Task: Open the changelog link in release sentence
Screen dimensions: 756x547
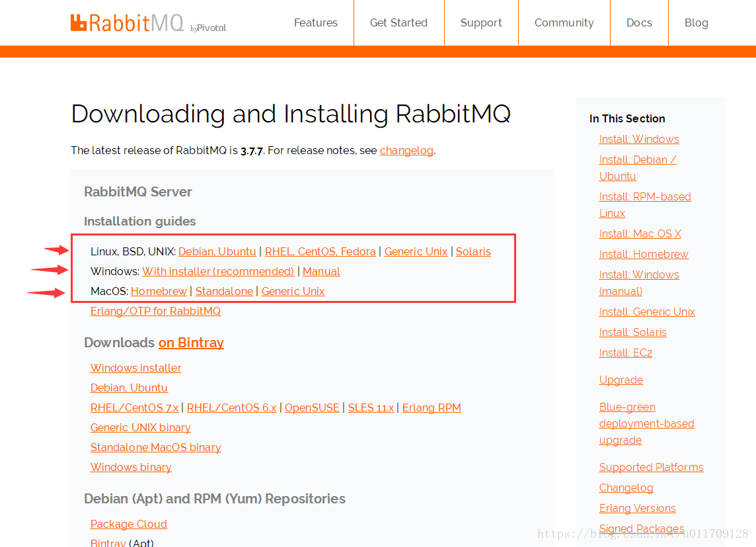Action: click(x=406, y=151)
